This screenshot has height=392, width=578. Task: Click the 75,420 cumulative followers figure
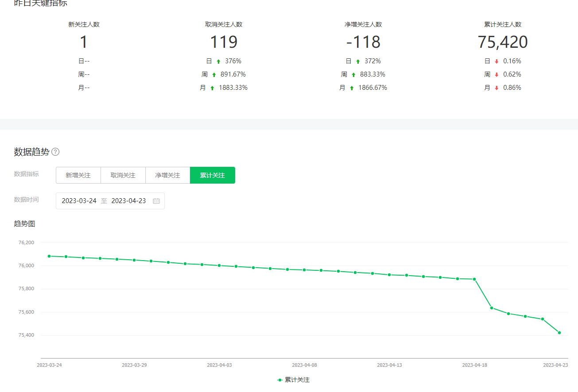pyautogui.click(x=503, y=42)
